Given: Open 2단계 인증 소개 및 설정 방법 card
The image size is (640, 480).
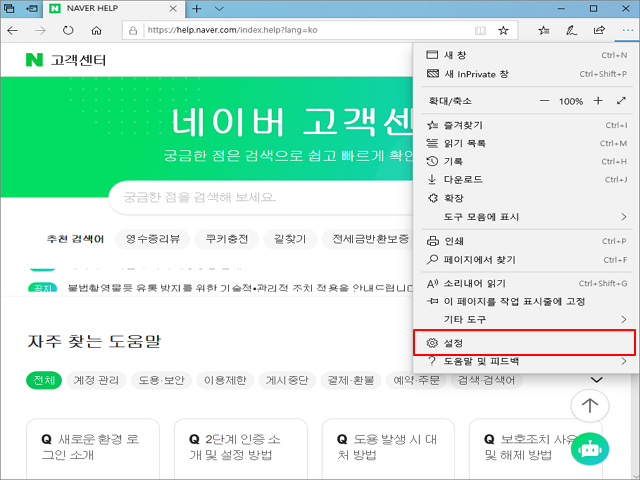Looking at the screenshot, I should (241, 449).
